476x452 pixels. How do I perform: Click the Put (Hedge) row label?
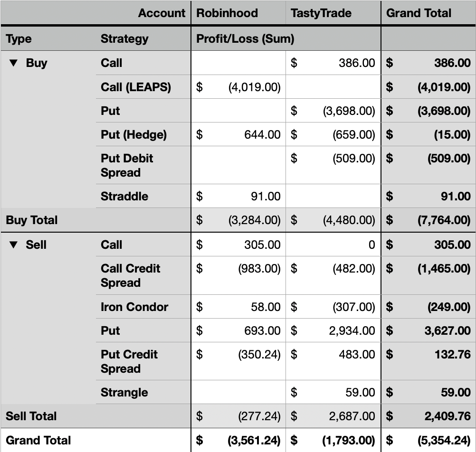tap(133, 135)
